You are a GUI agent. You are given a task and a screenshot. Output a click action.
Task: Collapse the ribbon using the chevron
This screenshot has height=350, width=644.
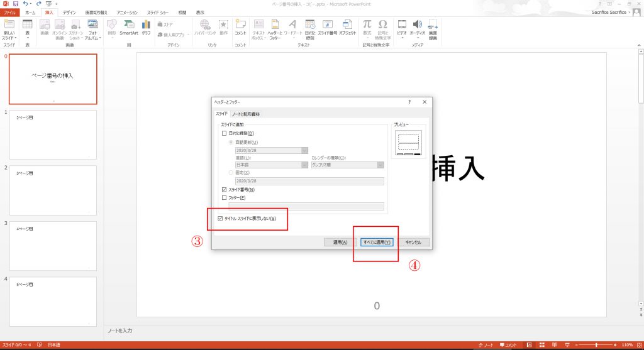pos(639,45)
